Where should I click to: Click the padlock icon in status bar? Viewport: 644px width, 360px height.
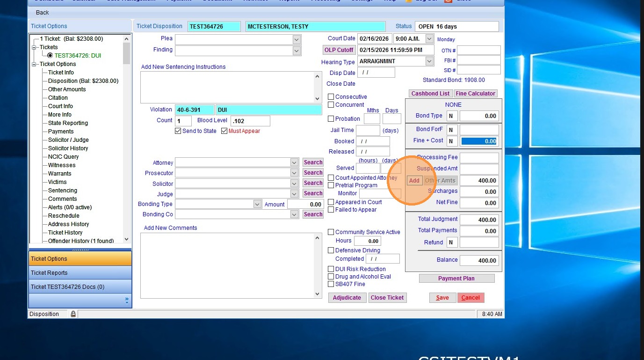pos(73,314)
